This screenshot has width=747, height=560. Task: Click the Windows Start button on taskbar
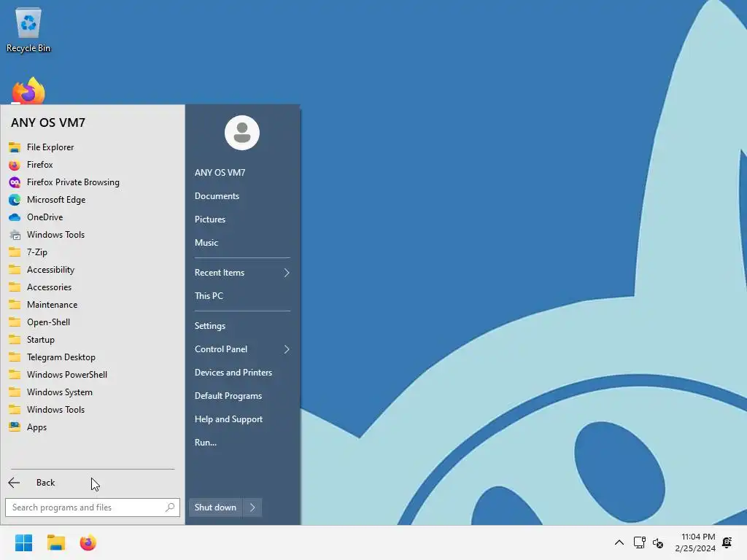[x=24, y=542]
